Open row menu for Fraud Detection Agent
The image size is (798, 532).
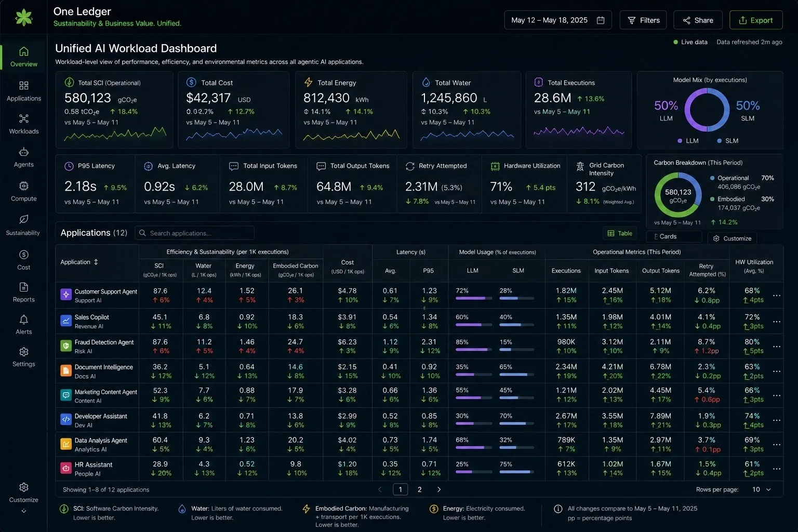pos(777,347)
